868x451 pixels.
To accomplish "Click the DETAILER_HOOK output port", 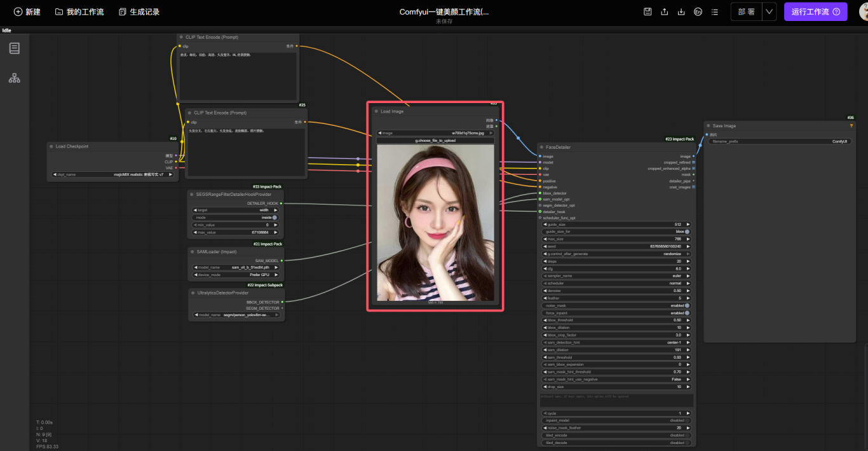I will [x=281, y=204].
